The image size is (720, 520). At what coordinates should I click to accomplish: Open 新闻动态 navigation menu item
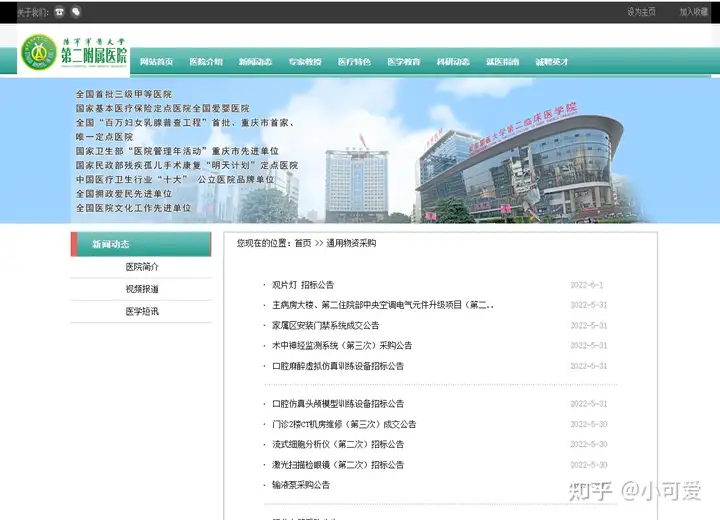(x=255, y=62)
